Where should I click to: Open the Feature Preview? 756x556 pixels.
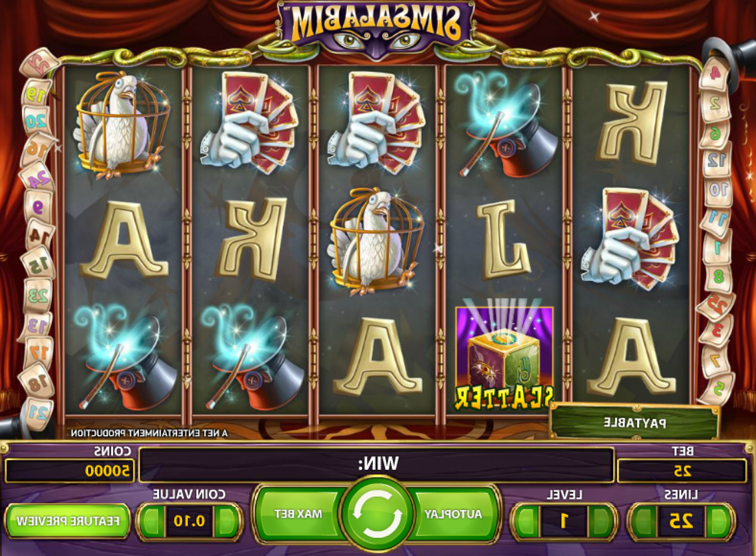click(x=68, y=521)
